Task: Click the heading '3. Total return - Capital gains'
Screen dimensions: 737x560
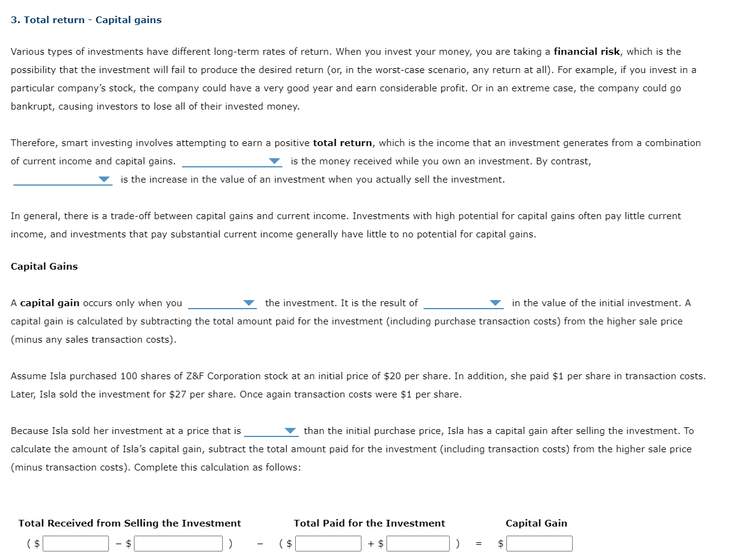Action: pyautogui.click(x=86, y=19)
